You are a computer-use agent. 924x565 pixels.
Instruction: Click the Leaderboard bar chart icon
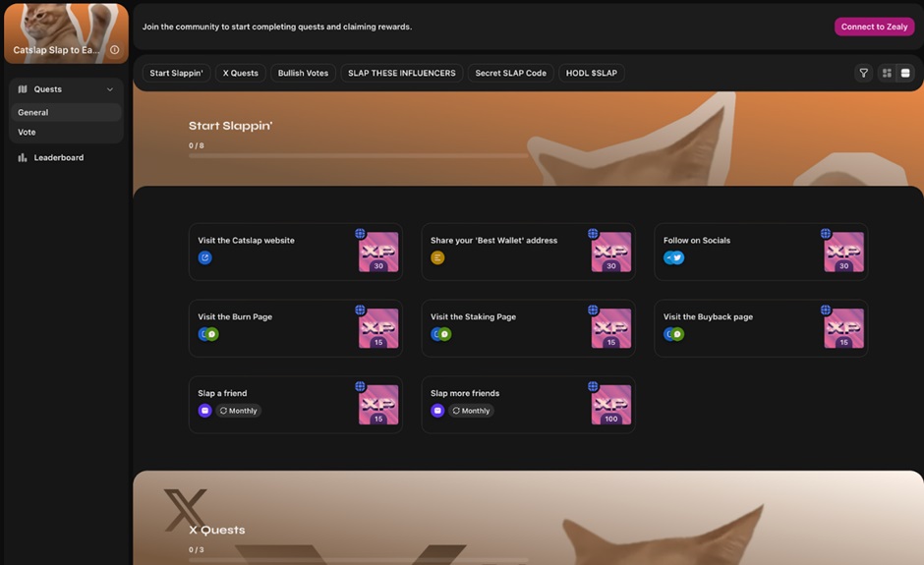pyautogui.click(x=23, y=157)
